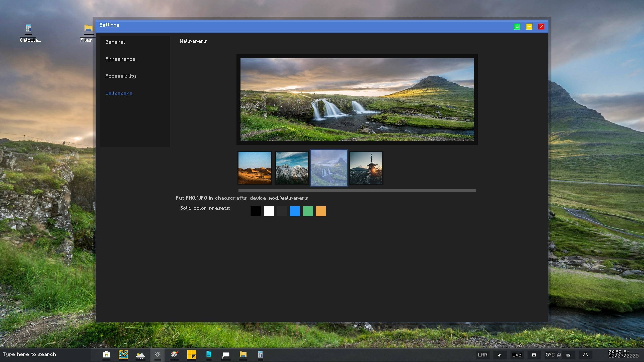Open the yellow sticky notes taskbar app
The height and width of the screenshot is (362, 644).
click(x=191, y=355)
